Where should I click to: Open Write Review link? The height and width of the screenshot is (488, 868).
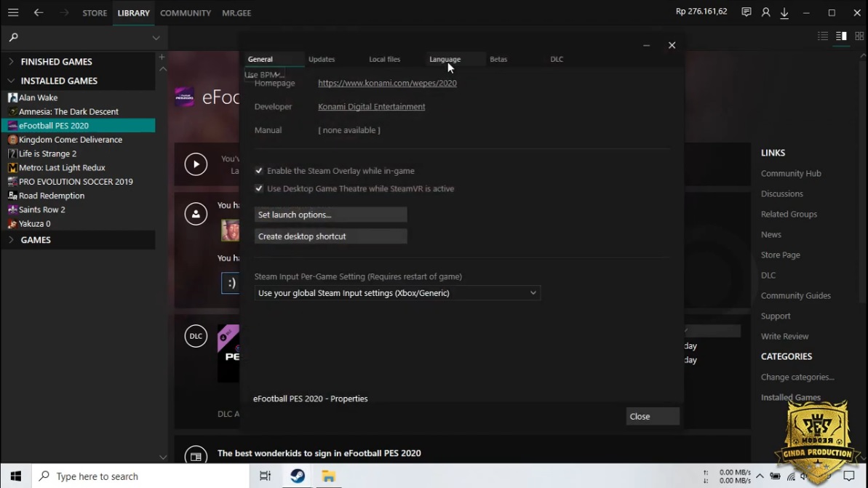click(784, 336)
